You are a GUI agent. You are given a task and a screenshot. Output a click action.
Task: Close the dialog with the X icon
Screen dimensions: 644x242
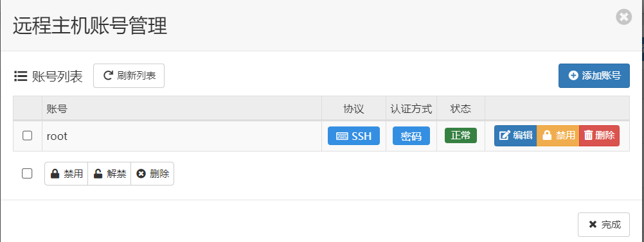623,17
